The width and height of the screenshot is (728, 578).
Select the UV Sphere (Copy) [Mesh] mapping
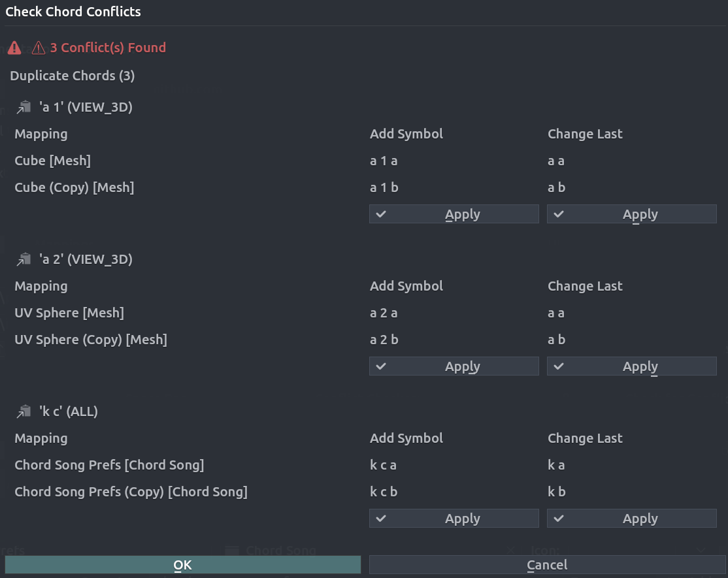[91, 340]
